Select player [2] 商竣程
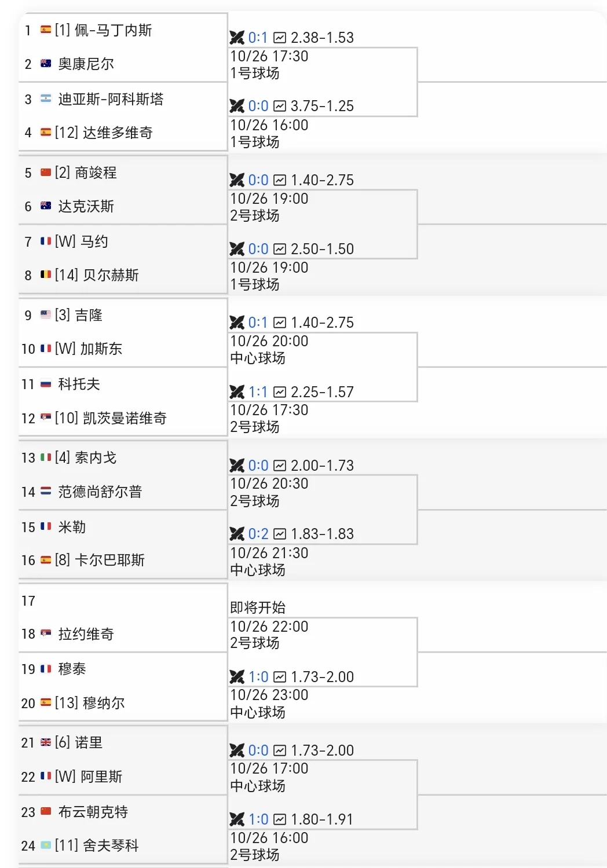Viewport: 607px width, 868px height. (86, 173)
